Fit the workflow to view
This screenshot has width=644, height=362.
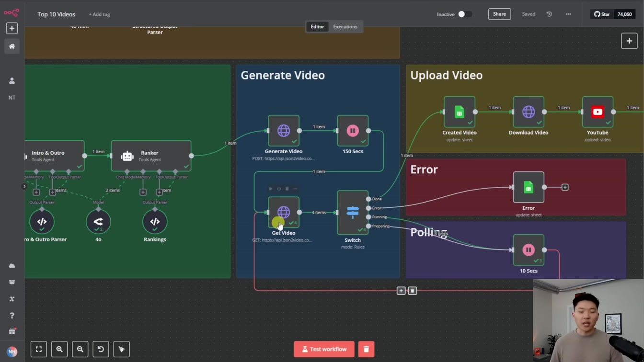coord(39,349)
